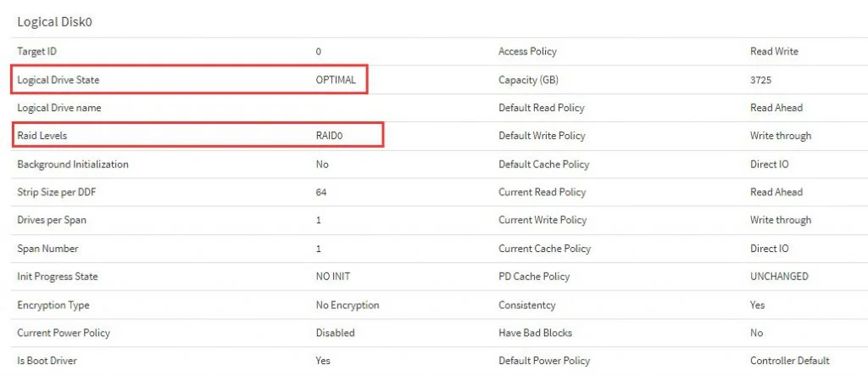The height and width of the screenshot is (376, 868).
Task: Select the No Encryption value
Action: coord(347,305)
